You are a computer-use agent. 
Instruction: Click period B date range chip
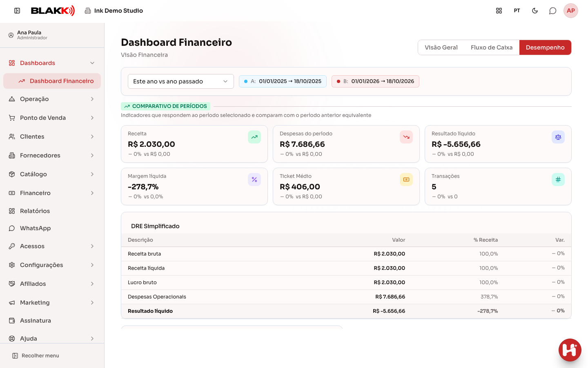coord(375,81)
